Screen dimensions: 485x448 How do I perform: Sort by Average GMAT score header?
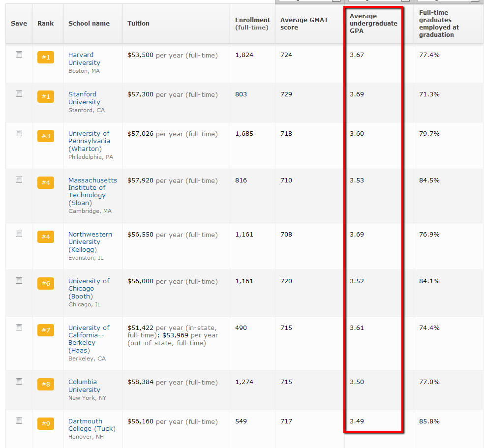304,24
